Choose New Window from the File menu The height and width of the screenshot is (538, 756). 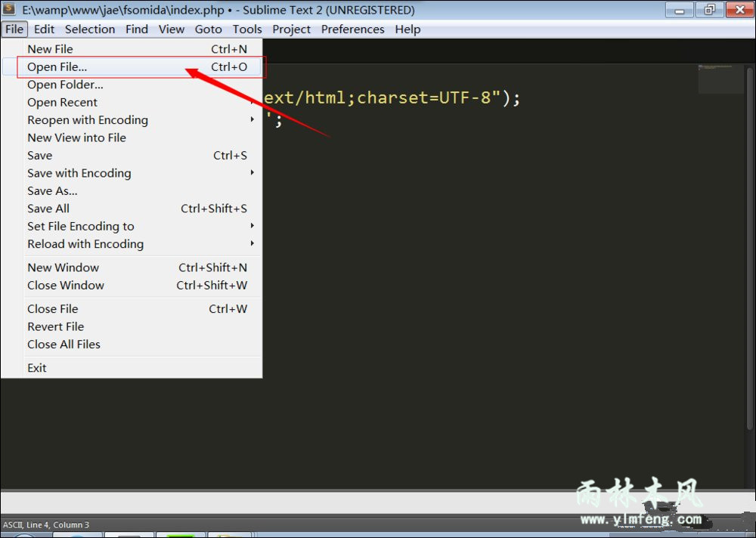click(x=132, y=267)
